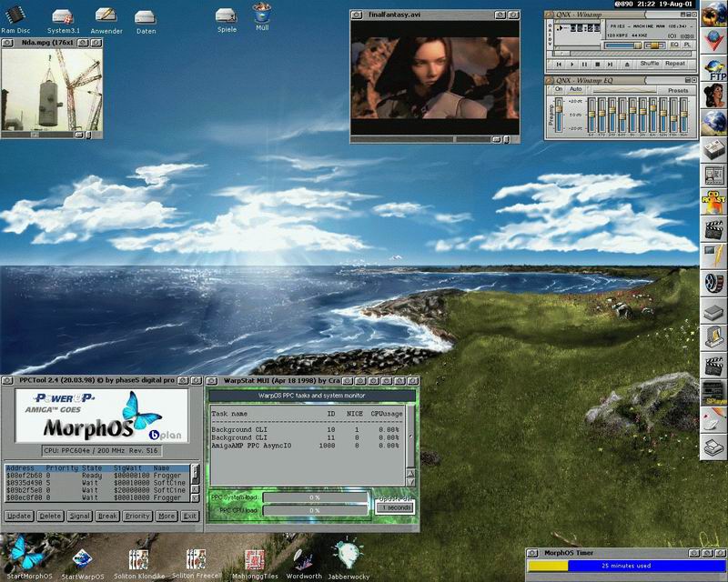The width and height of the screenshot is (728, 582).
Task: Skip to next track in Winamp
Action: [x=610, y=65]
